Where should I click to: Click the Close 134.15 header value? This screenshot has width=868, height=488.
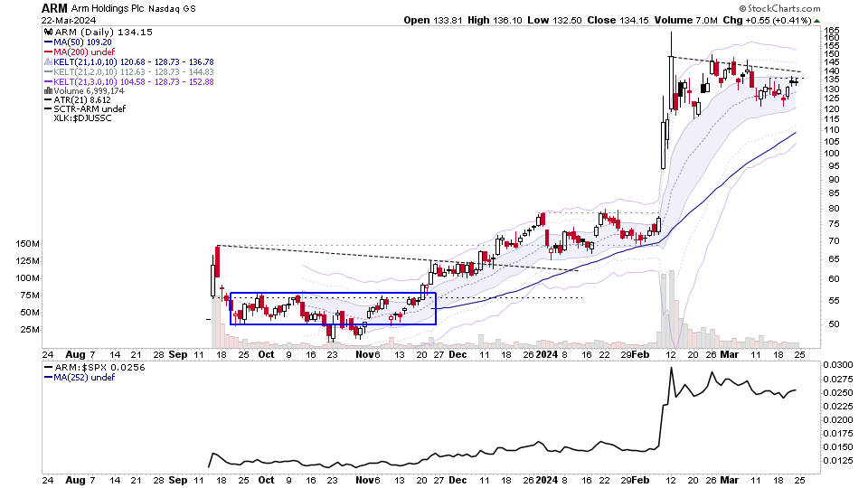click(618, 21)
